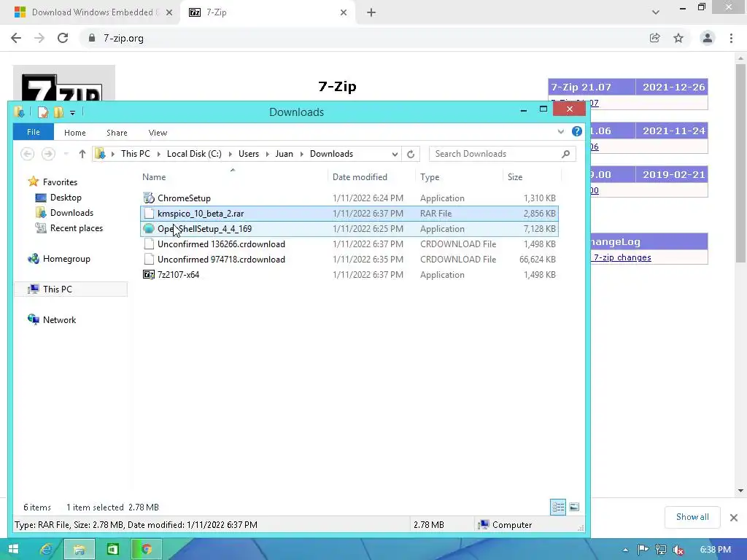Screen dimensions: 747x560
Task: Click New folder quick access icon
Action: [x=58, y=112]
